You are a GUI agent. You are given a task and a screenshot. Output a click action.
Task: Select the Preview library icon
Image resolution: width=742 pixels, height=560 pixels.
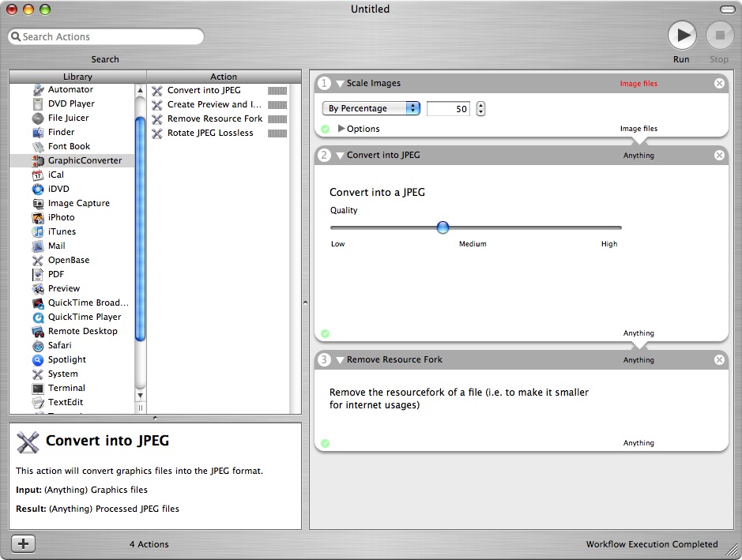pyautogui.click(x=38, y=288)
